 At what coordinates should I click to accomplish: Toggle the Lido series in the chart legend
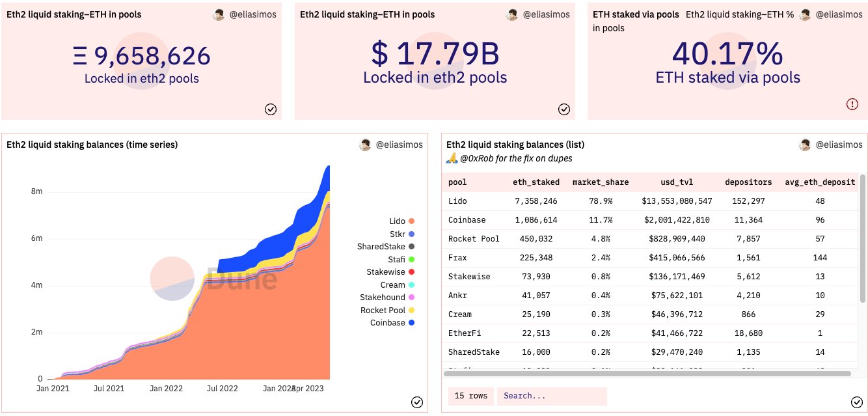point(402,221)
